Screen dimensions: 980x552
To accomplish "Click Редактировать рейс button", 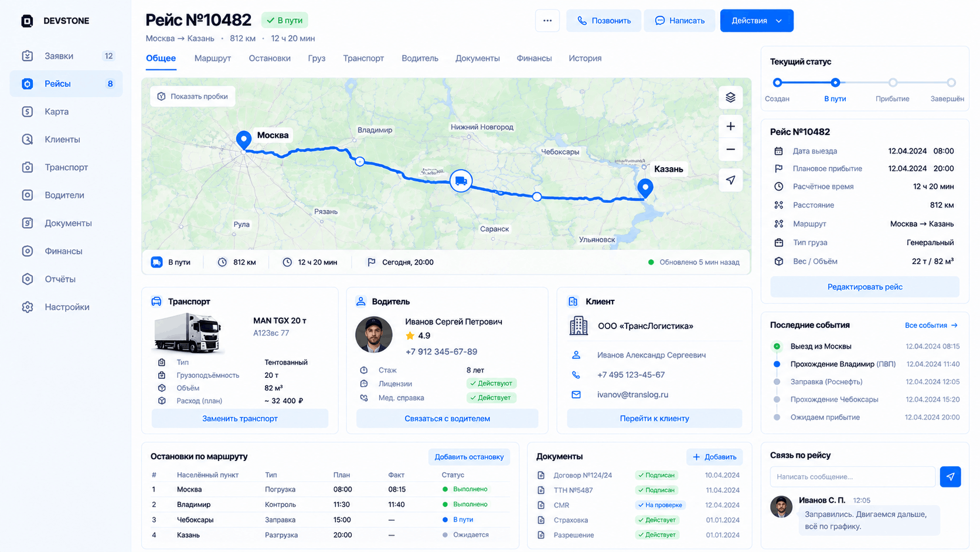I will coord(865,287).
